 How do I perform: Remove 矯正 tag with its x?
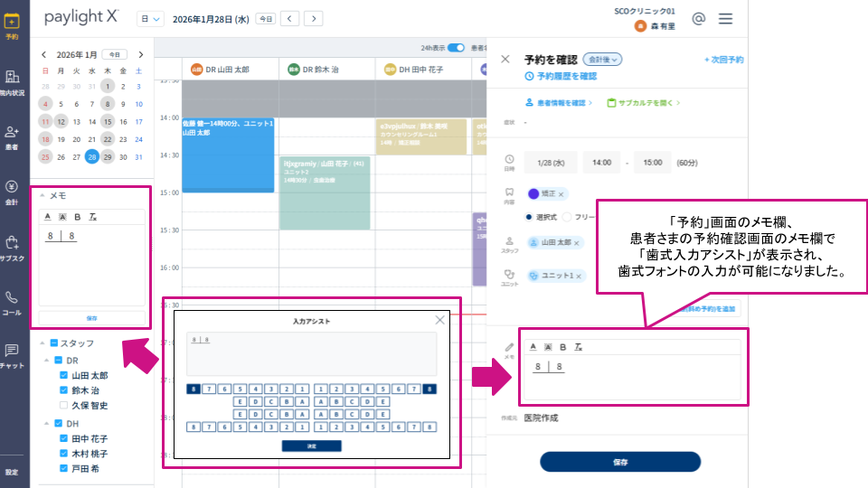pyautogui.click(x=561, y=194)
